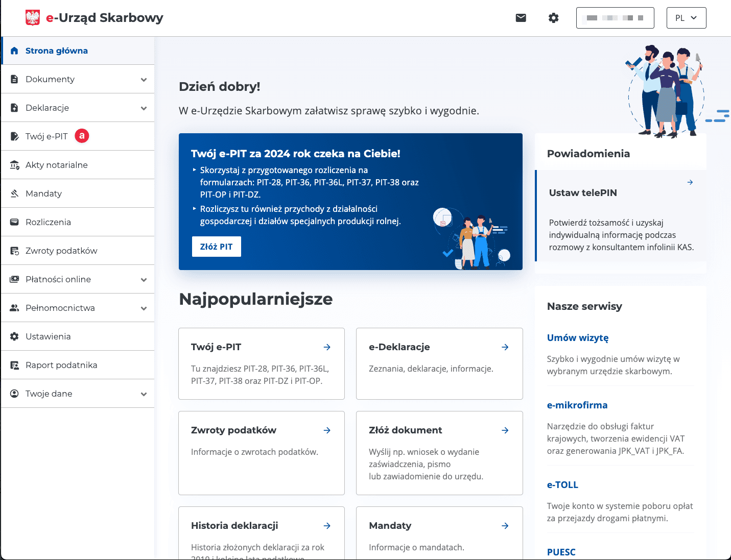Open the e-Deklaracje card
Screen dimensions: 731x560
(x=439, y=363)
